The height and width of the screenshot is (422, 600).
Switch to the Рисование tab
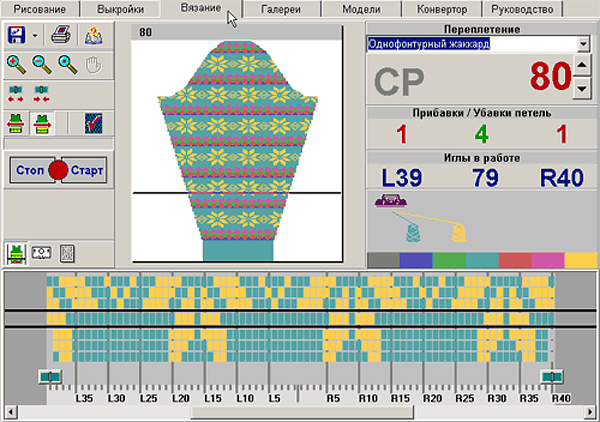(39, 9)
